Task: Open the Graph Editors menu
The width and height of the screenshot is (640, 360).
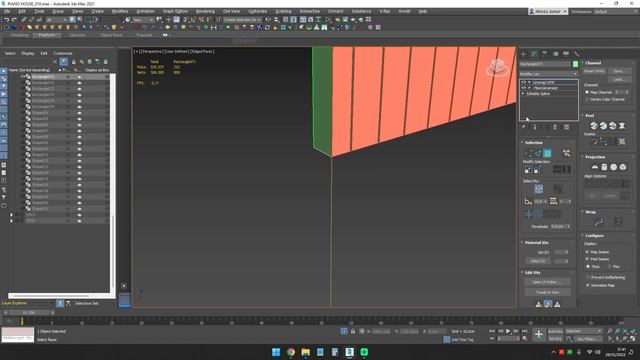Action: [175, 11]
